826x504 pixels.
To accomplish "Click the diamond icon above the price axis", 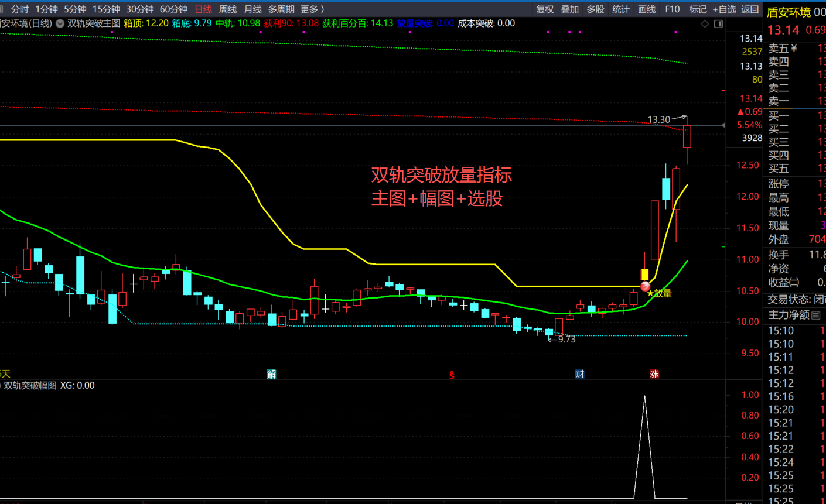I will pos(705,24).
